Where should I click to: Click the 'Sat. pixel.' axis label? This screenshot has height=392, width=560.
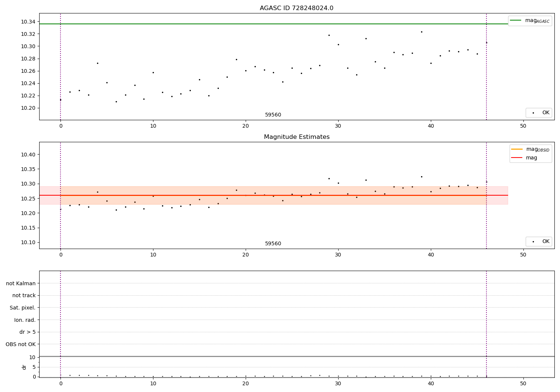pyautogui.click(x=23, y=308)
